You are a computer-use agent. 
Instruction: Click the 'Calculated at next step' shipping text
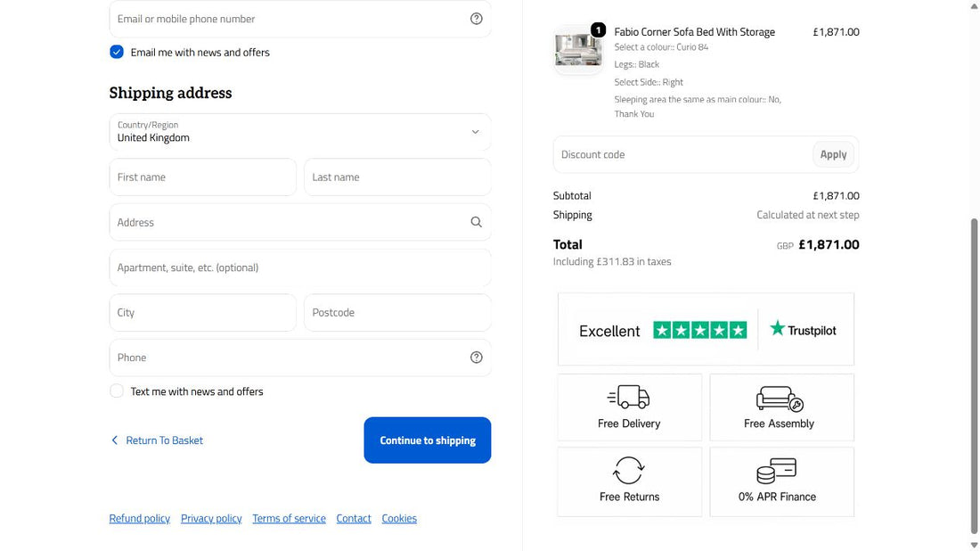tap(807, 215)
